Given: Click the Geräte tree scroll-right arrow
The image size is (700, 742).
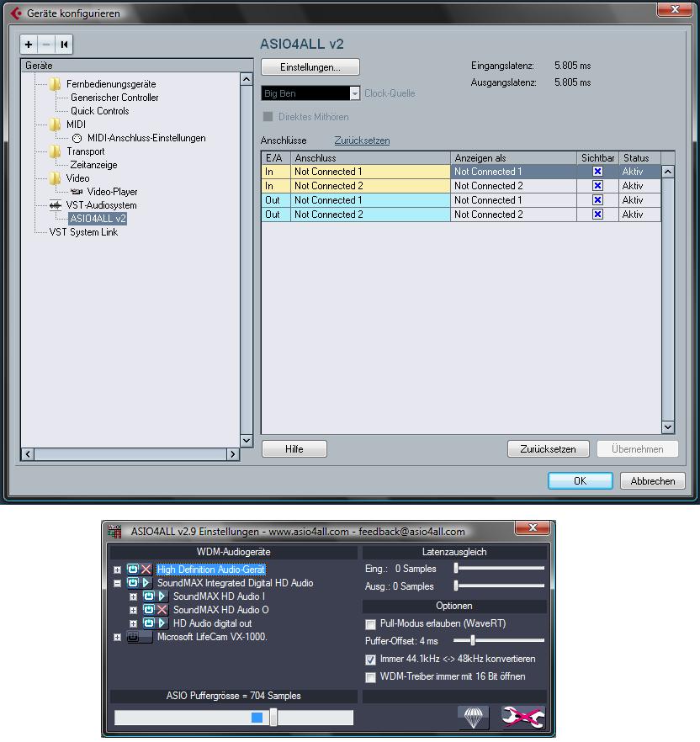Looking at the screenshot, I should click(232, 454).
